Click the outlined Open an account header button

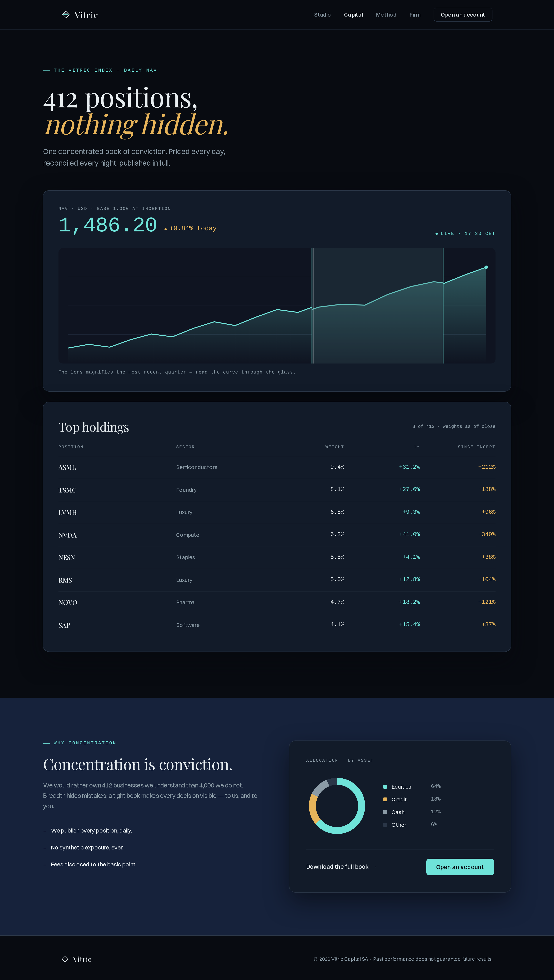click(x=463, y=15)
